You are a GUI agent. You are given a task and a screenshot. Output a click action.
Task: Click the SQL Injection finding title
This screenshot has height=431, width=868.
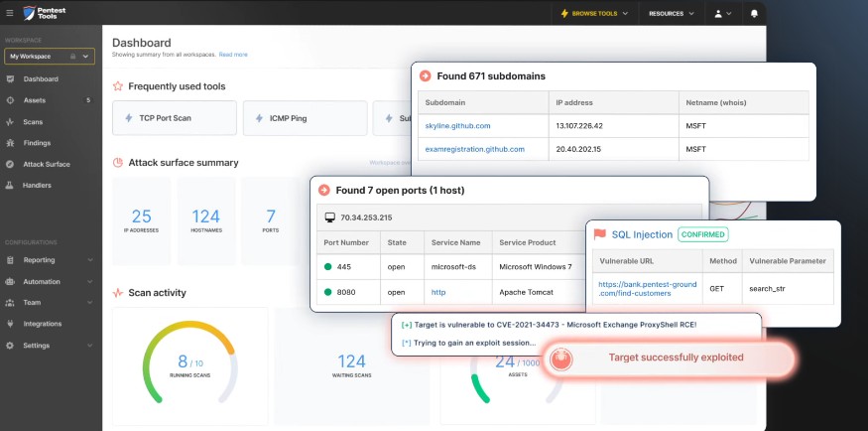642,234
